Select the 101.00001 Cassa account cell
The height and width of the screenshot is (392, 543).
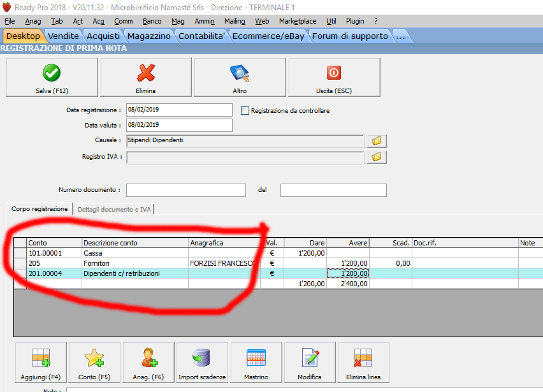pos(54,253)
